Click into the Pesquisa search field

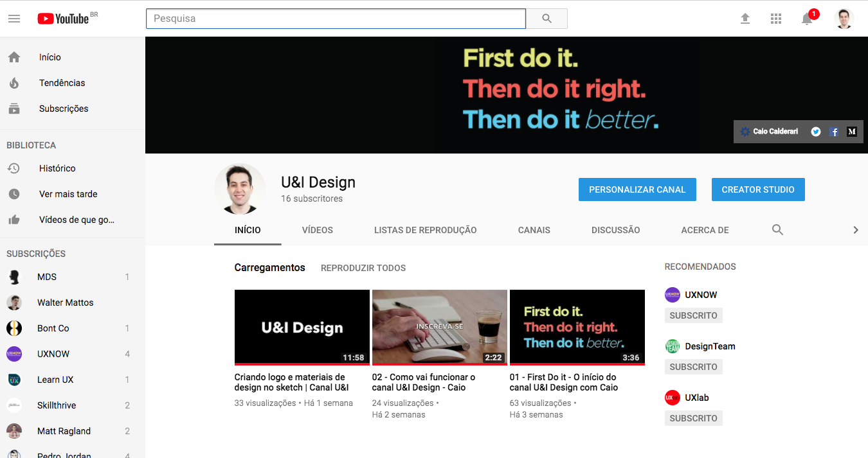pos(336,19)
